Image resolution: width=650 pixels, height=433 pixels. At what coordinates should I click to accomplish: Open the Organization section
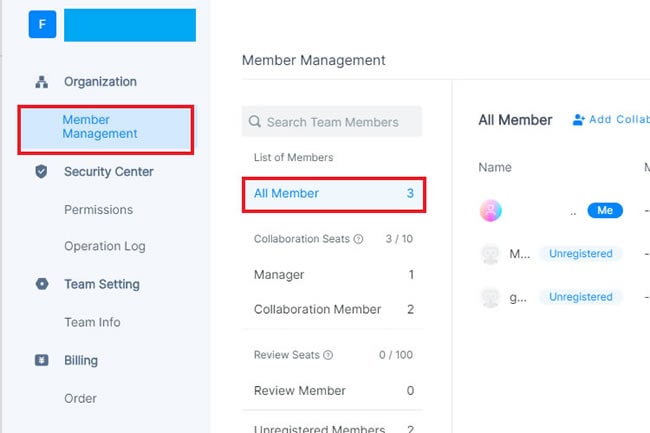(100, 82)
